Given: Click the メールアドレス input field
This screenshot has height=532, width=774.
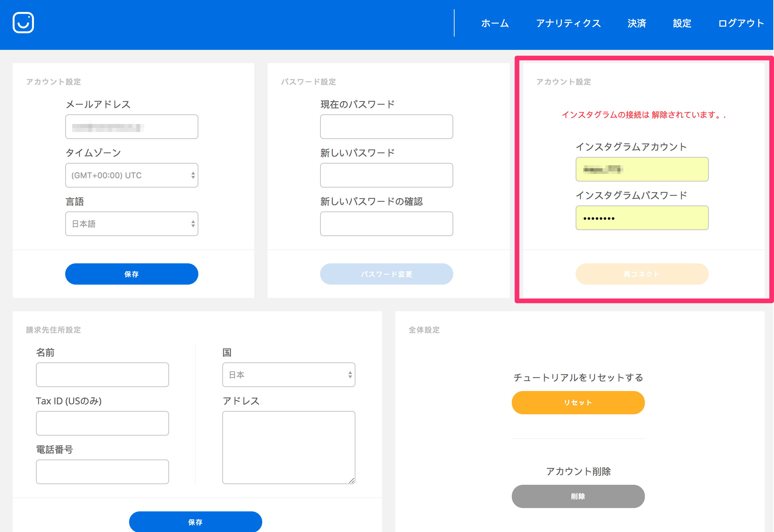Looking at the screenshot, I should pyautogui.click(x=131, y=127).
